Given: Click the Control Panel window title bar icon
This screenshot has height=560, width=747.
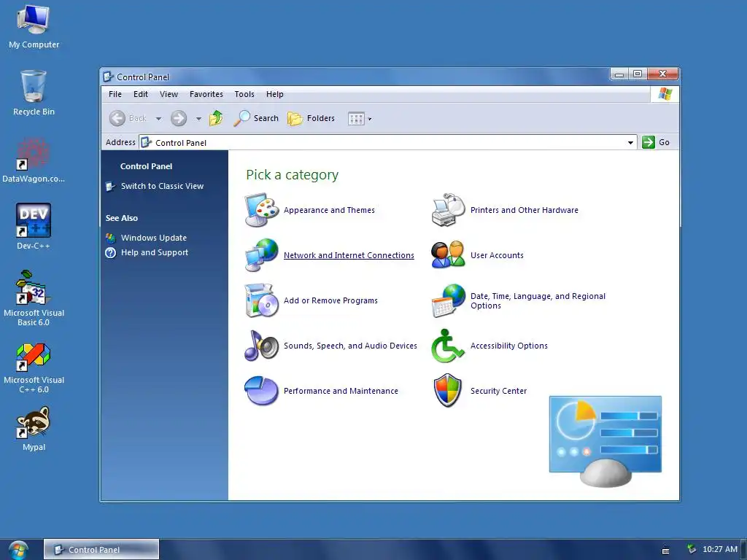Looking at the screenshot, I should click(x=109, y=77).
